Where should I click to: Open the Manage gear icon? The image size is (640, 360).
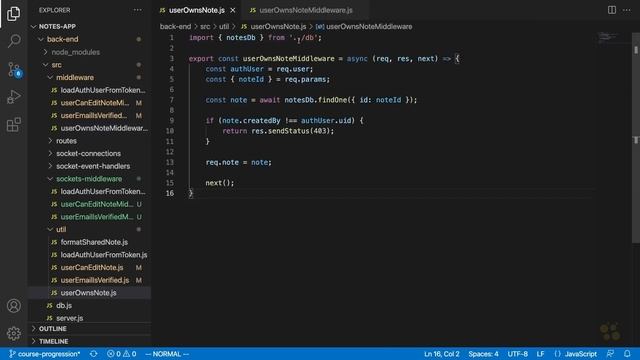pos(13,333)
